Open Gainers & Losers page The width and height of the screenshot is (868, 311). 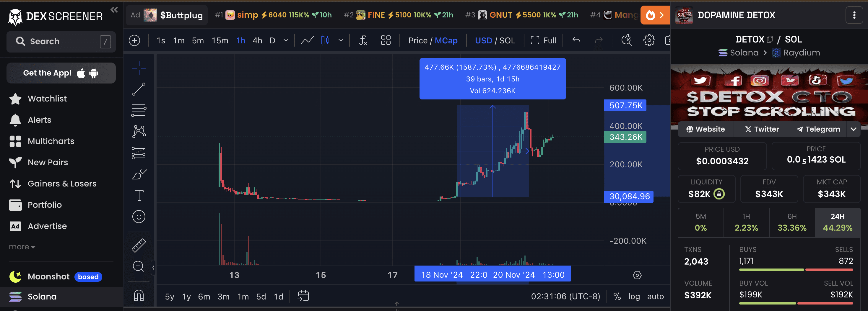tap(61, 184)
